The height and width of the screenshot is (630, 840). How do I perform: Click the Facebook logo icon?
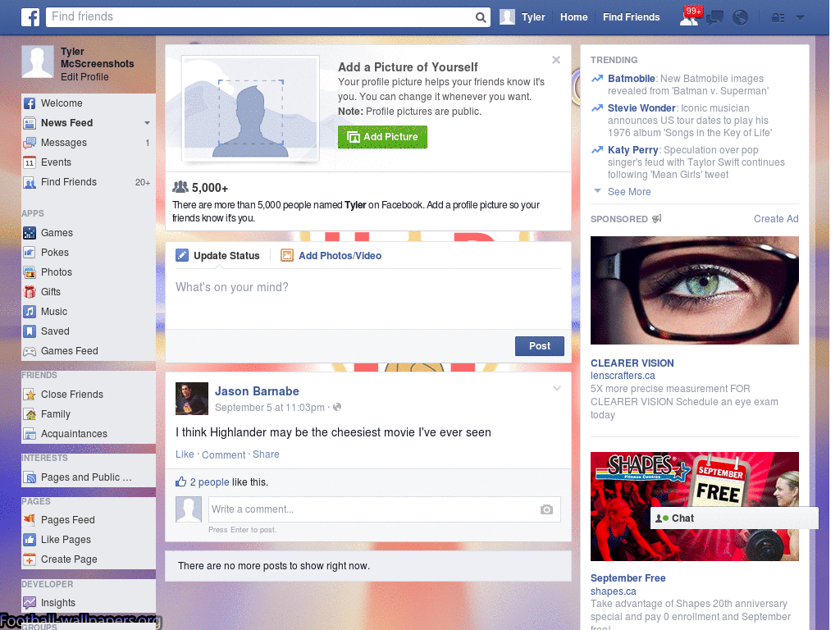click(30, 17)
